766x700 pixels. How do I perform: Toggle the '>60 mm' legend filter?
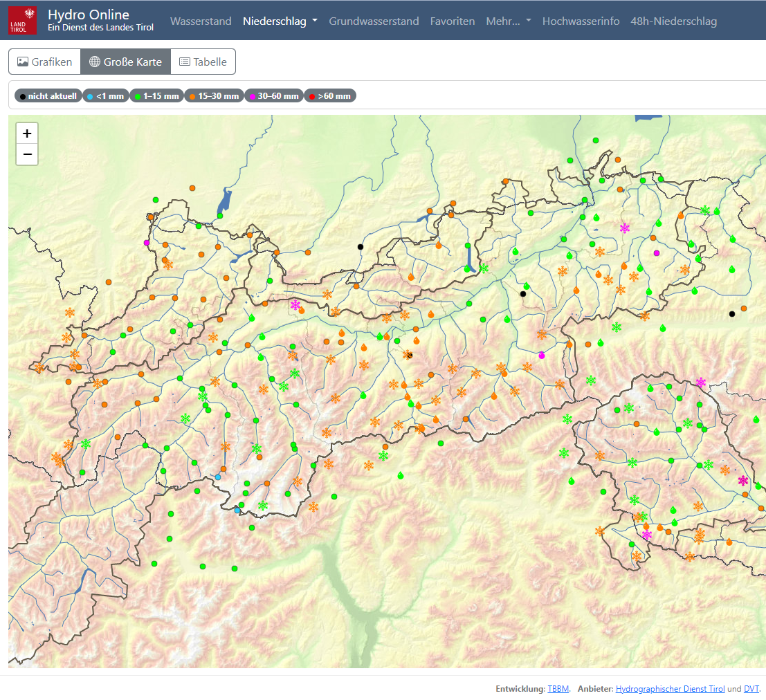[x=330, y=96]
